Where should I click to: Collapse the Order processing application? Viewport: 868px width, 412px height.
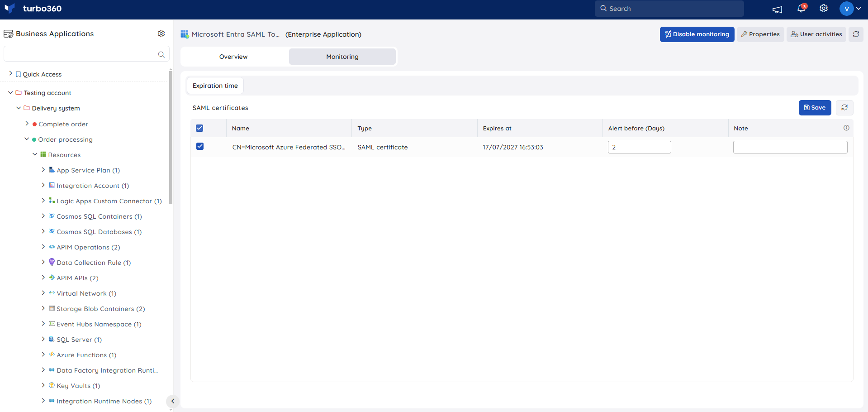coord(27,139)
